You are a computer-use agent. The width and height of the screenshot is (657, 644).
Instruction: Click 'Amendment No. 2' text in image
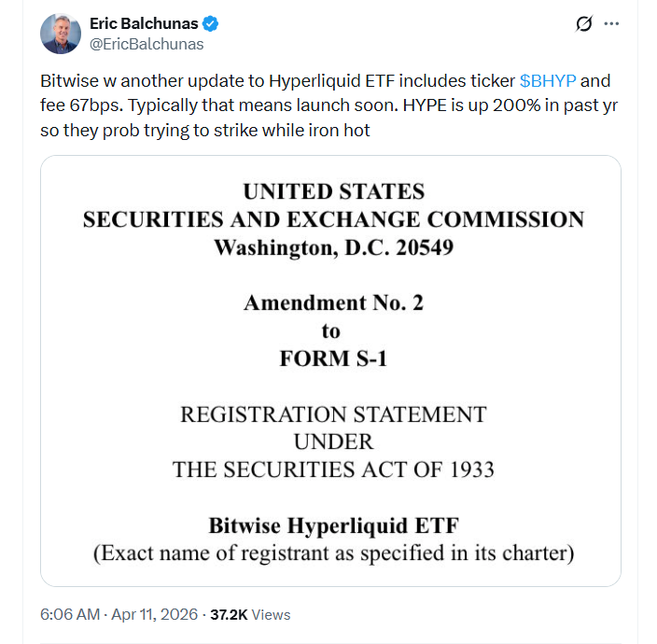coord(331,303)
